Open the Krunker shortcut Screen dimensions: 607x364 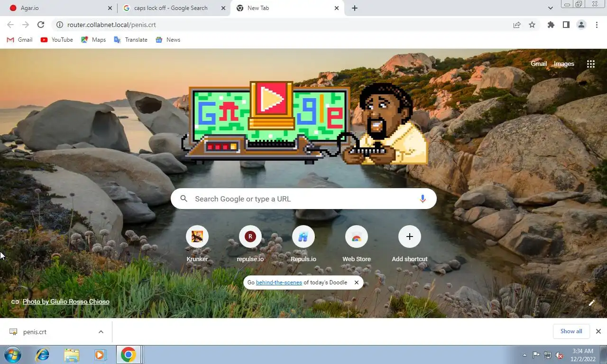[197, 244]
